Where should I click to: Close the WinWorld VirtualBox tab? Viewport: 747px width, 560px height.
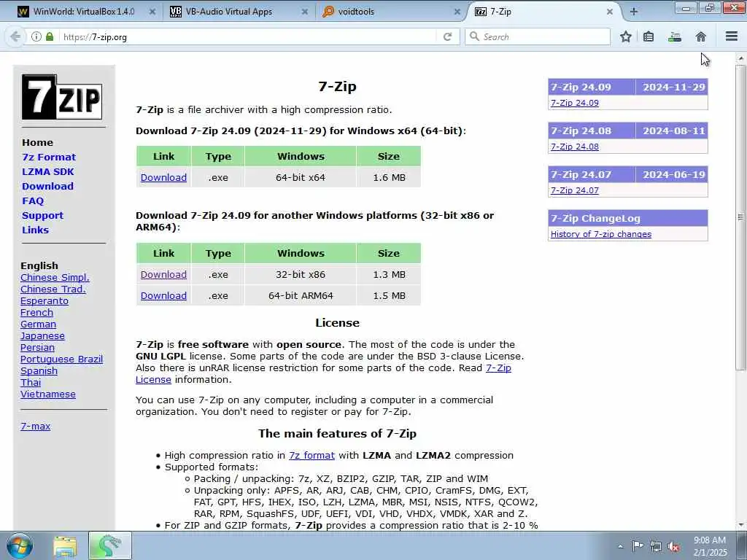(152, 12)
